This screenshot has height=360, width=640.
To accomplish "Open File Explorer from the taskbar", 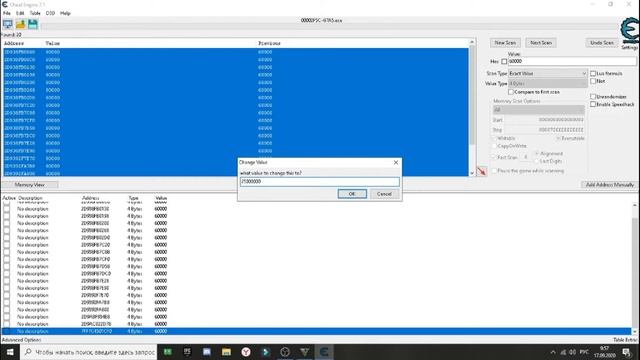I will click(x=226, y=352).
